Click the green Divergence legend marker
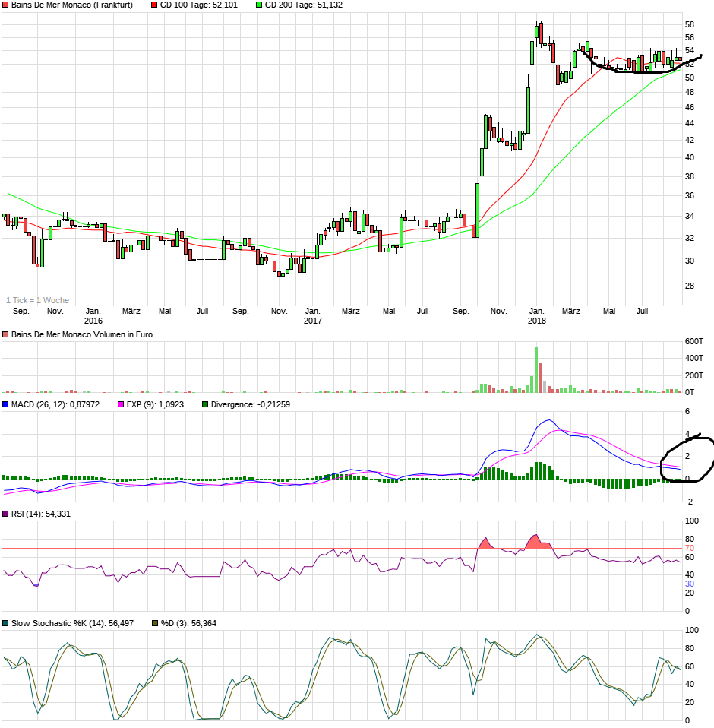The width and height of the screenshot is (714, 728). coord(205,404)
